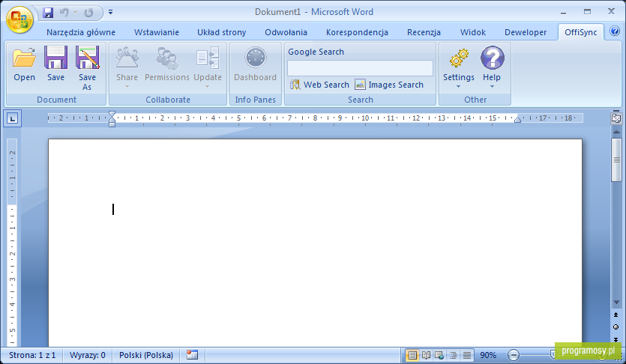The image size is (626, 364).
Task: Click the macro recording status icon
Action: click(192, 355)
